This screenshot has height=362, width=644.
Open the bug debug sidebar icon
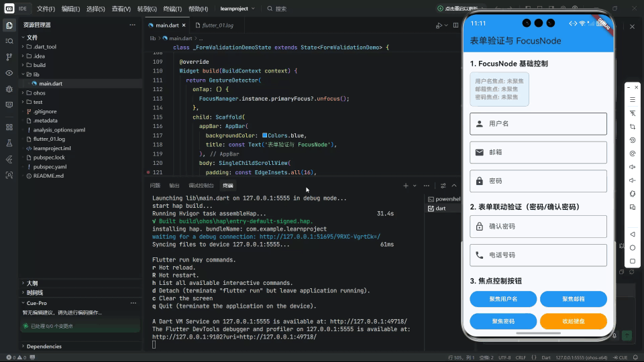tap(9, 89)
